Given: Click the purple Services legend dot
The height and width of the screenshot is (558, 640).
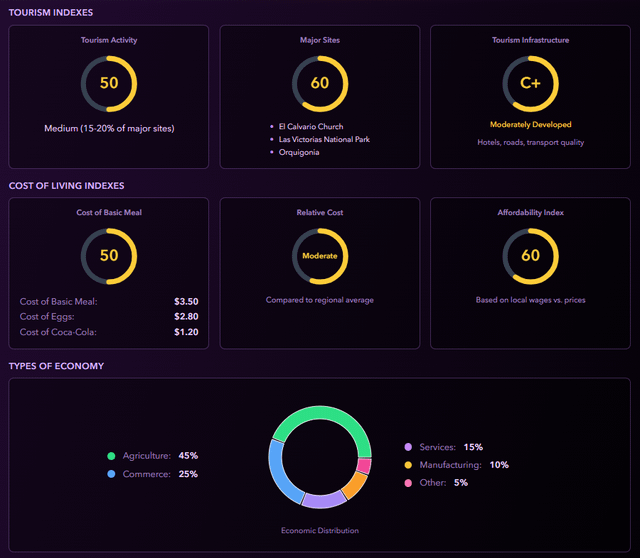Looking at the screenshot, I should click(x=408, y=447).
